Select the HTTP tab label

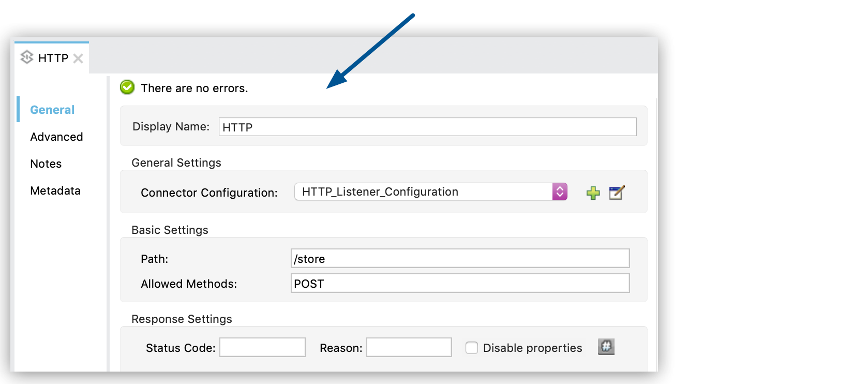click(53, 58)
